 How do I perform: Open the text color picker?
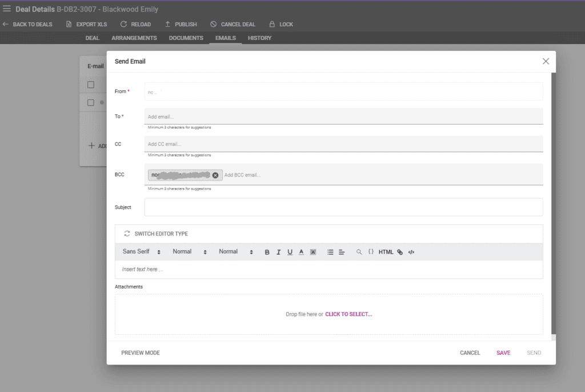[301, 252]
